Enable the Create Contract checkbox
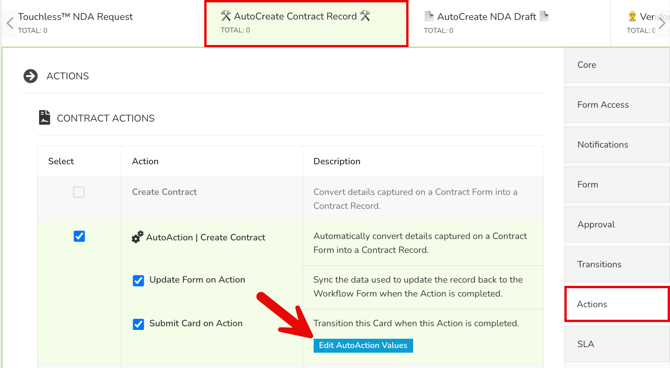Viewport: 670px width, 368px height. [x=79, y=192]
